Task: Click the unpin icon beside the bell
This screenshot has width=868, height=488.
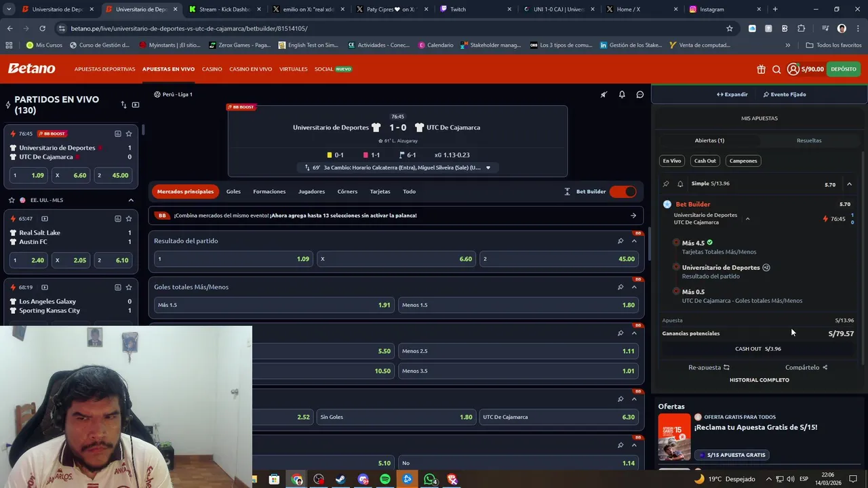Action: point(604,95)
